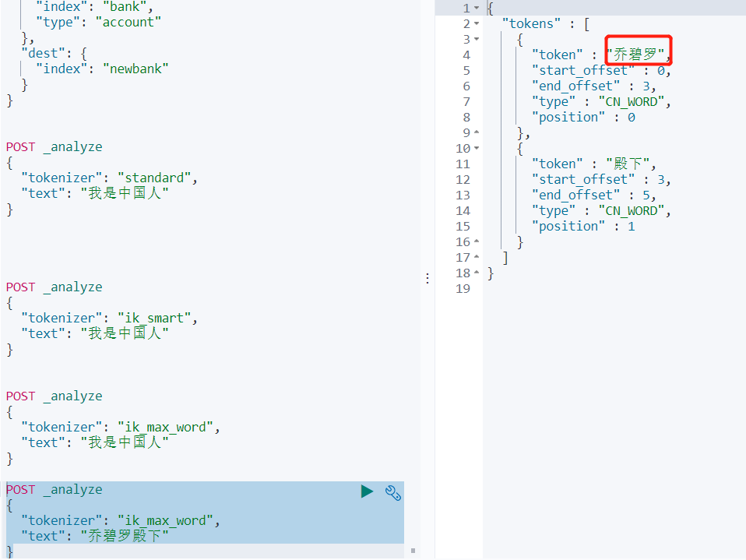
Task: Click line number 19 in the response gutter
Action: tap(463, 288)
